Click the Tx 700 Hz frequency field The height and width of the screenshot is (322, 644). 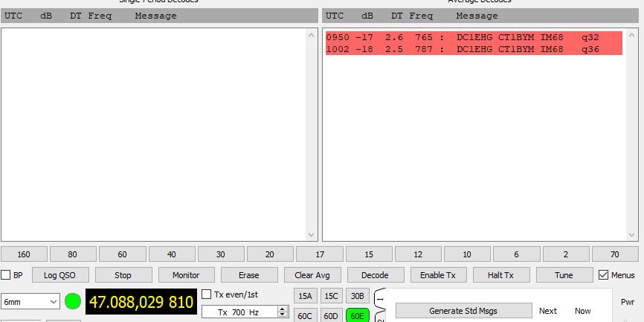pos(239,312)
